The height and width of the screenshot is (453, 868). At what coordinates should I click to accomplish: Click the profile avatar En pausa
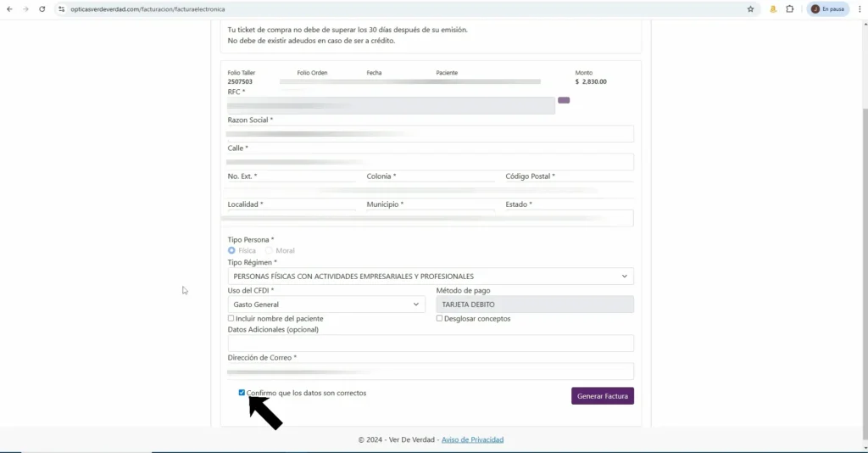(828, 8)
